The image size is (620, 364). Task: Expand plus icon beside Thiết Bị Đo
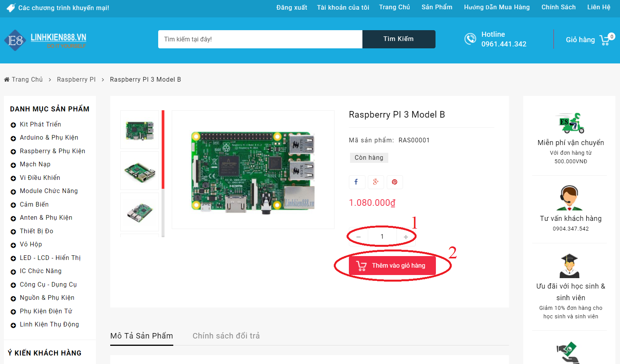[13, 232]
